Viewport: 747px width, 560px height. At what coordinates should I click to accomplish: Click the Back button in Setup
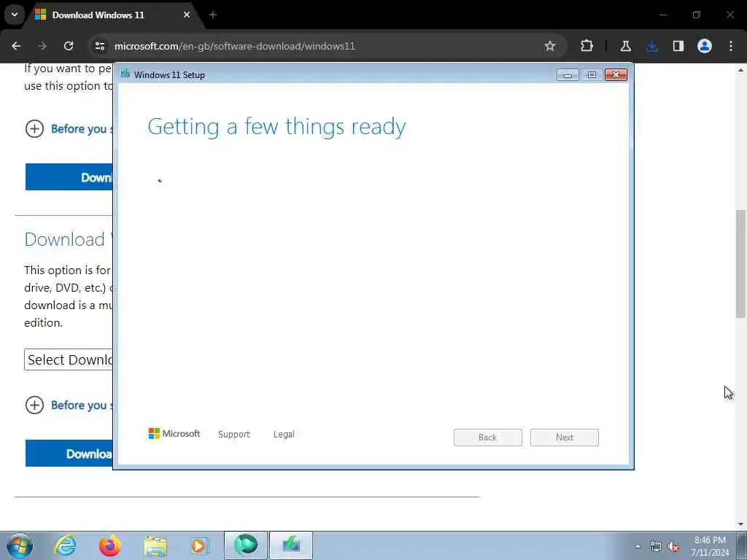(488, 437)
